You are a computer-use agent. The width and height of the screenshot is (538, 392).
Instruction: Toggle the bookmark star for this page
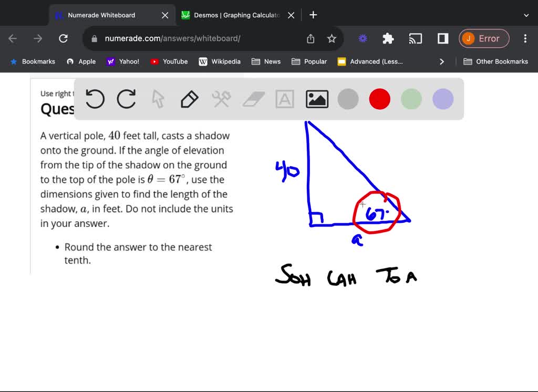coord(332,38)
